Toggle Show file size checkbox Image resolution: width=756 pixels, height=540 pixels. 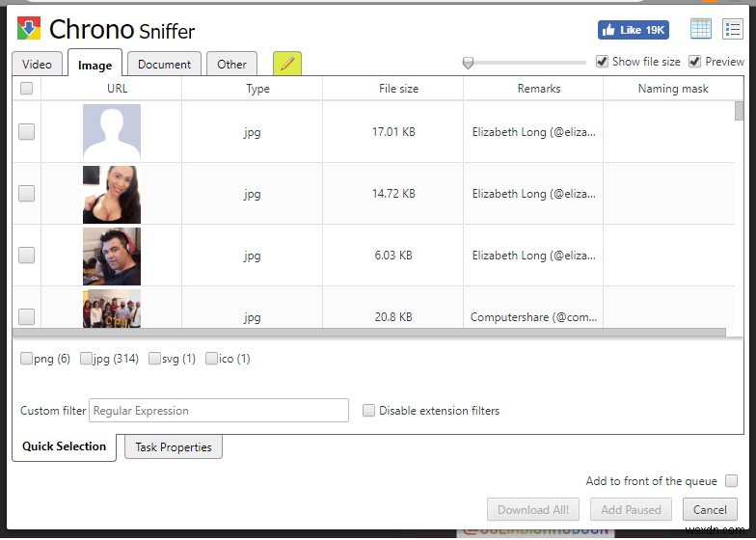(x=602, y=62)
